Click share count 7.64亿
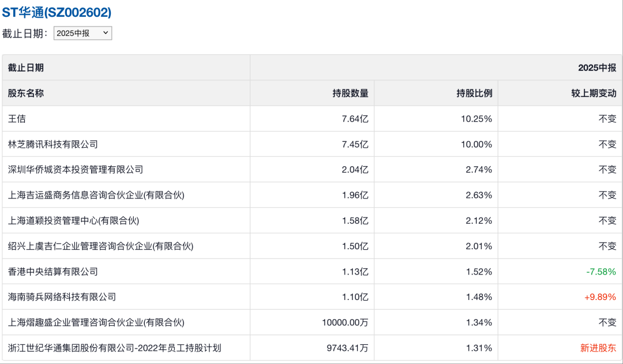 (355, 119)
